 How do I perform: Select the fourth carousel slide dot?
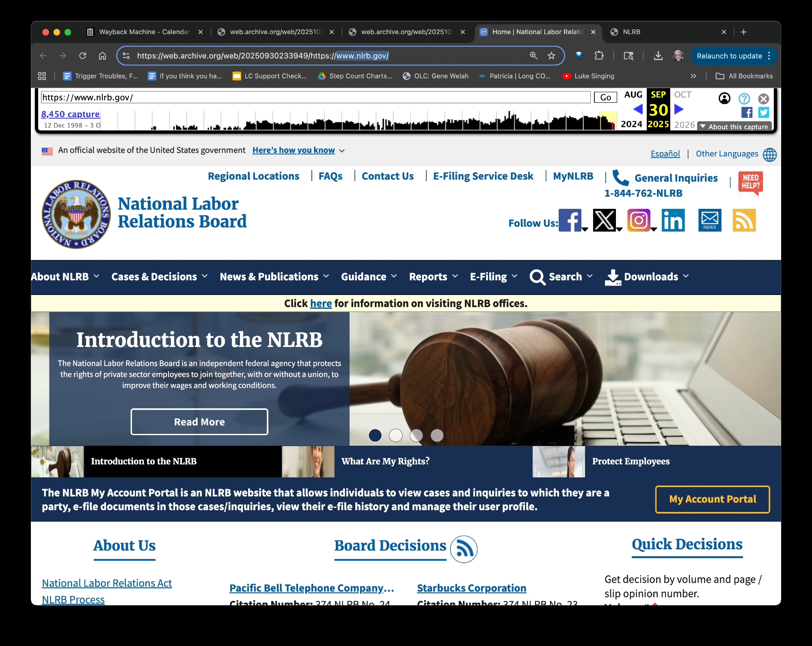coord(437,435)
